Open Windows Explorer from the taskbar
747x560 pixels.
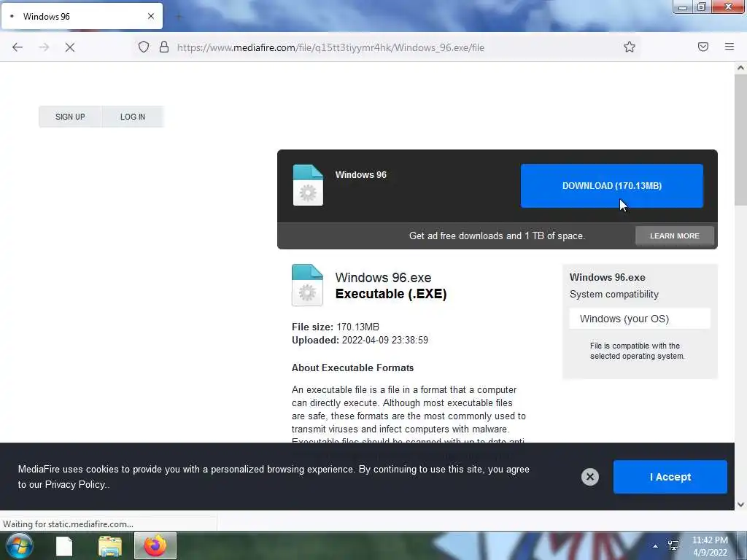click(110, 545)
